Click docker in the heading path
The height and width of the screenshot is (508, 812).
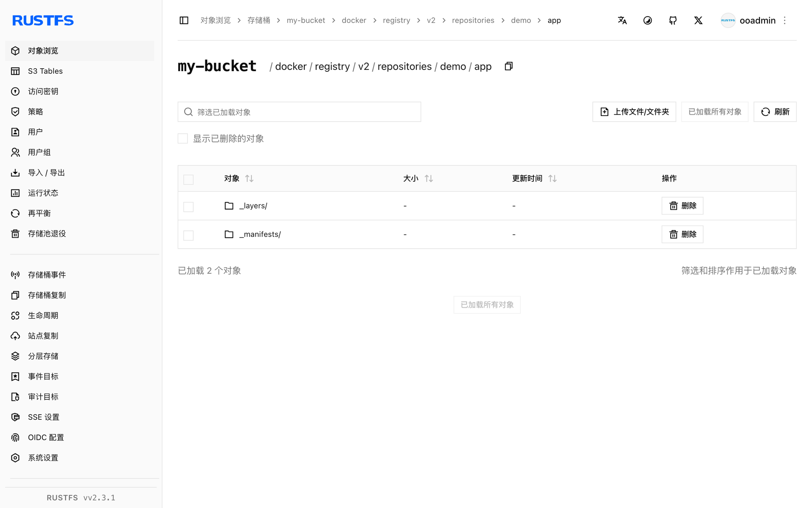tap(291, 66)
